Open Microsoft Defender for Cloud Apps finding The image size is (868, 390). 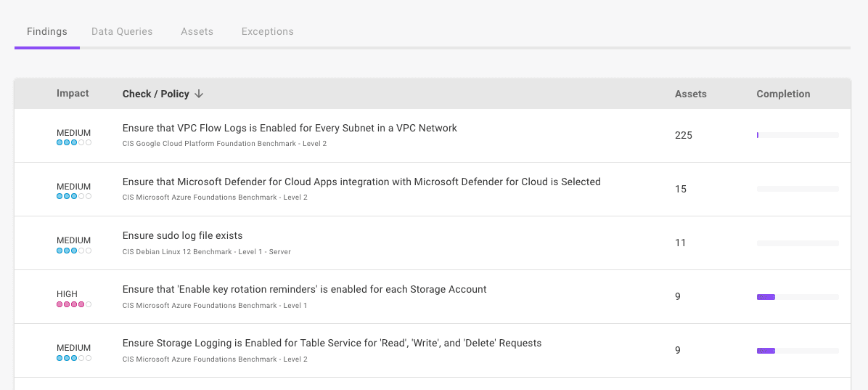coord(361,182)
